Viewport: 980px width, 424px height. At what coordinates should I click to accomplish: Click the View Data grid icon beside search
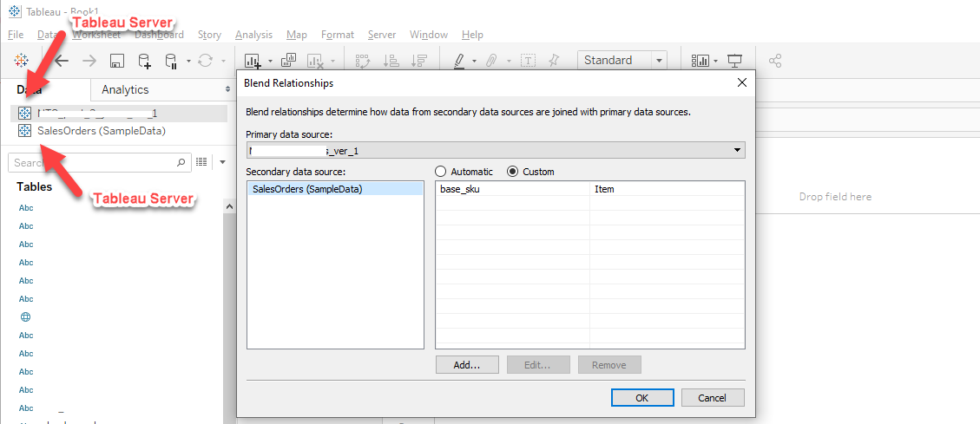pos(201,162)
